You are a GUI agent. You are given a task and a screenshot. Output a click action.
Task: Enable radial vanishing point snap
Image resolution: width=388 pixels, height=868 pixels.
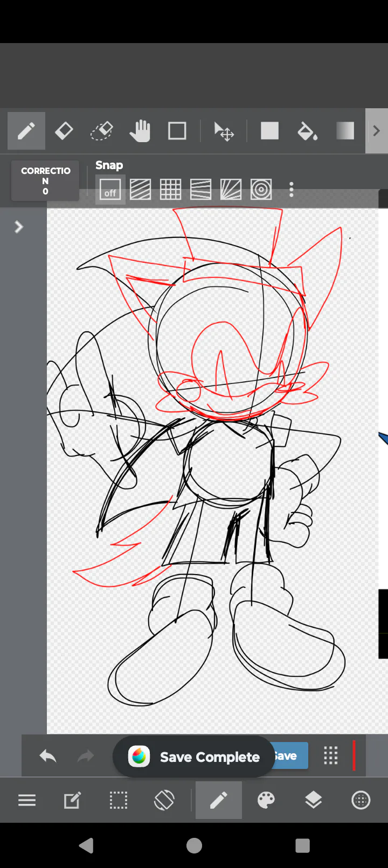click(231, 190)
